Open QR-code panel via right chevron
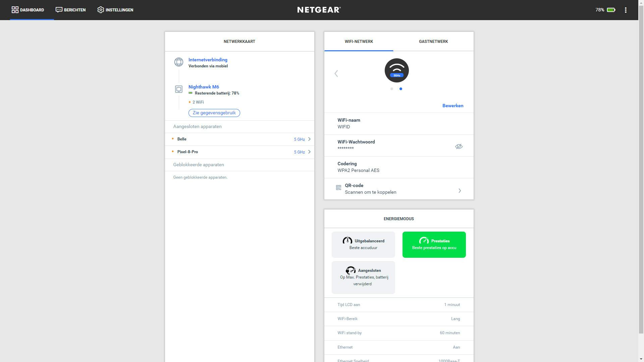Image resolution: width=644 pixels, height=362 pixels. click(x=460, y=191)
